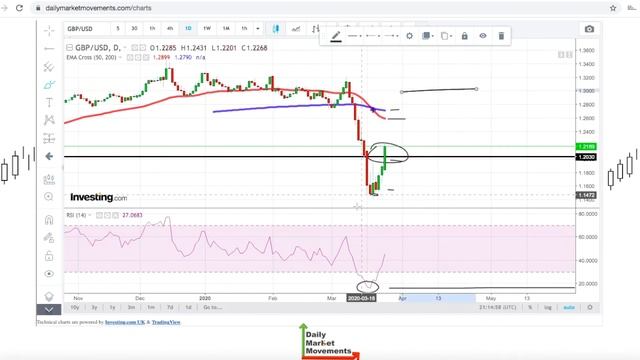Open the pitchfork drawing tools
The height and width of the screenshot is (360, 640).
49,67
